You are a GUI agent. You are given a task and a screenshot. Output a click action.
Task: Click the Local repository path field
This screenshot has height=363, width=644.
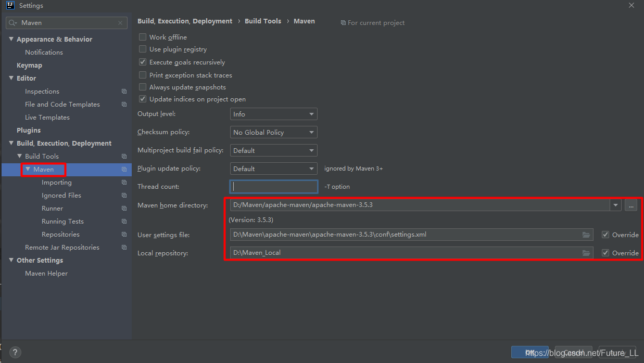(411, 253)
